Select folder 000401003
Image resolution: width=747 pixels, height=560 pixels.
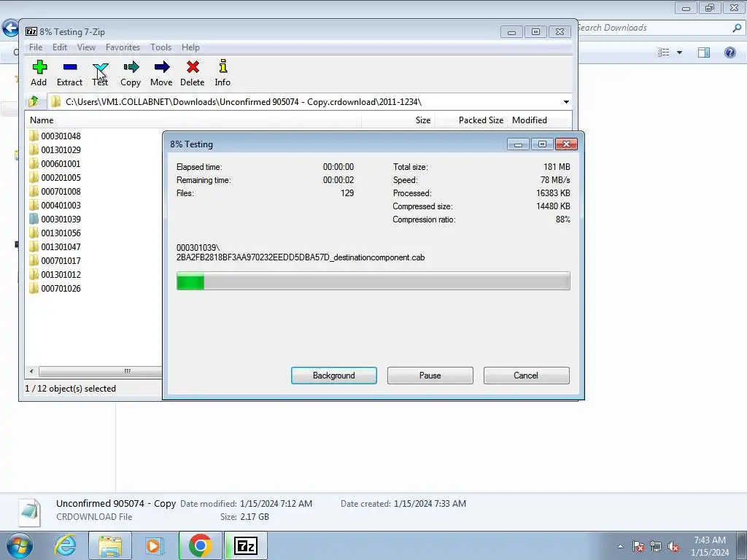61,205
